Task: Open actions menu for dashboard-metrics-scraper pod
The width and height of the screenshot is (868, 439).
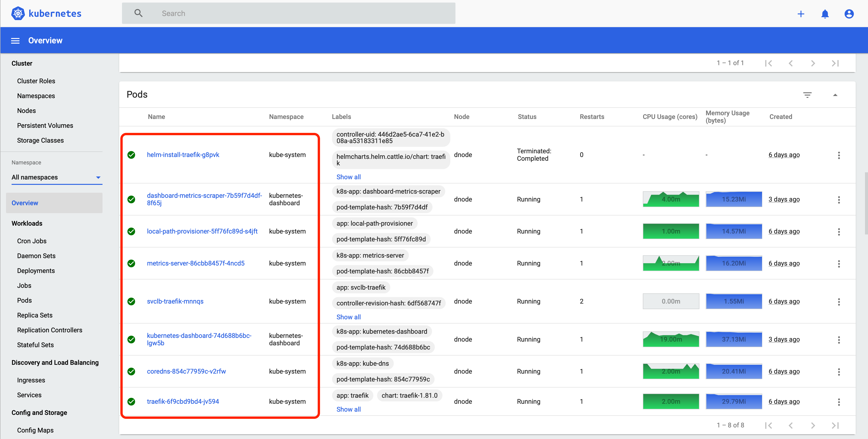Action: (x=839, y=199)
